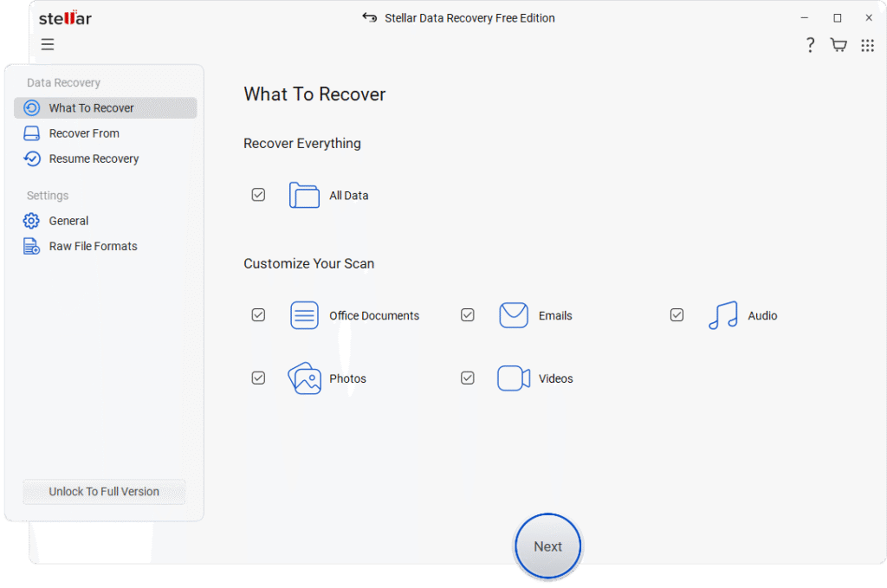The width and height of the screenshot is (887, 588).
Task: Click the help question mark icon
Action: click(x=810, y=45)
